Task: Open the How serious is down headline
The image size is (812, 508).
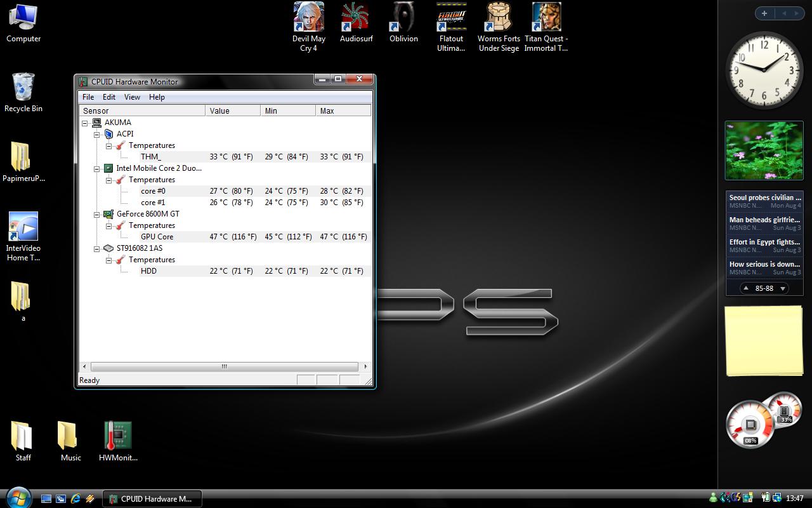Action: coord(764,268)
